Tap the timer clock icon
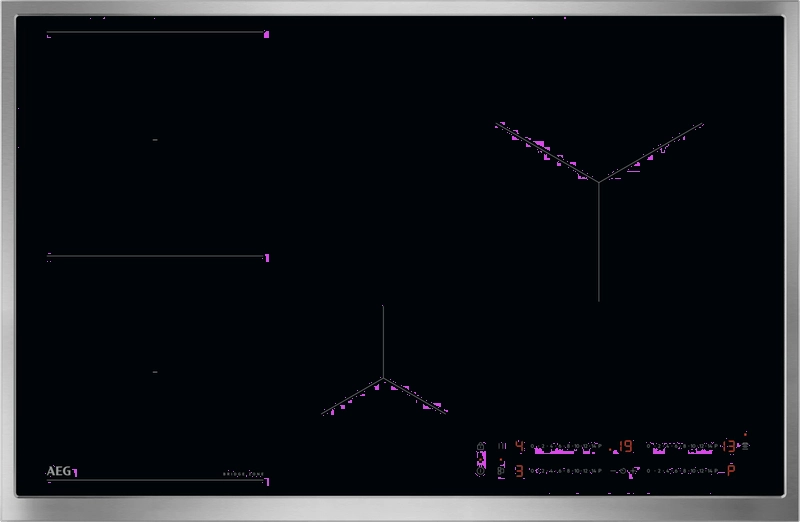Viewport: 800px width, 522px height. 623,471
